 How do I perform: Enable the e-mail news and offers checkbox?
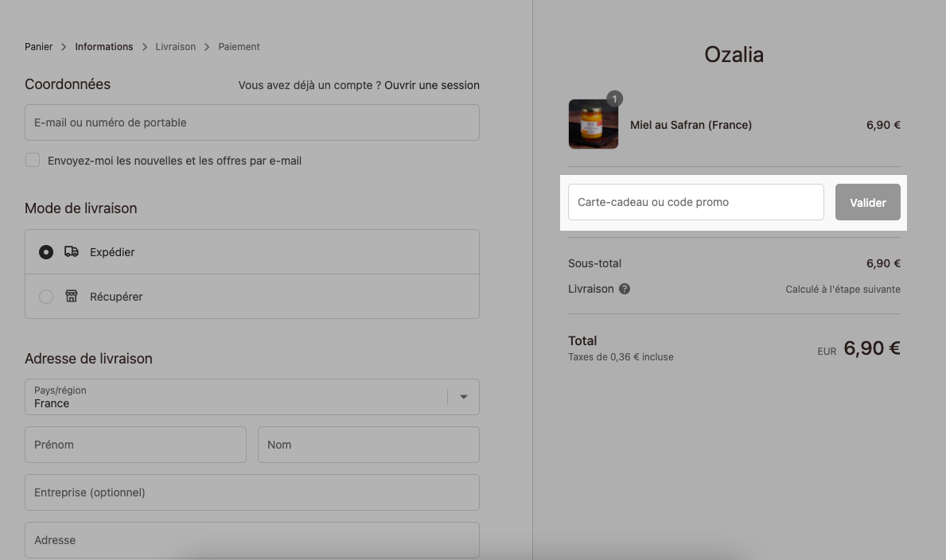click(x=33, y=160)
